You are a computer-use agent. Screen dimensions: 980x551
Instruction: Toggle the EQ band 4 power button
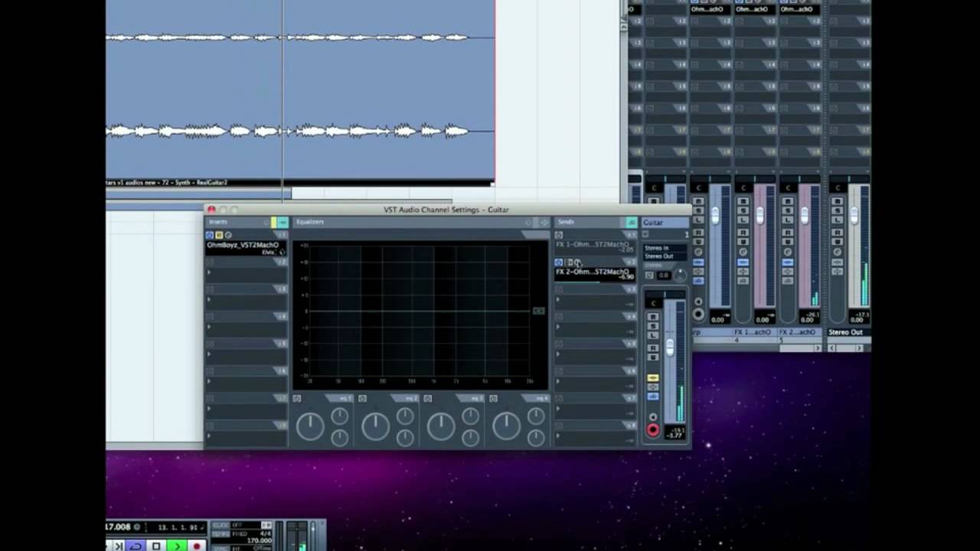[493, 398]
